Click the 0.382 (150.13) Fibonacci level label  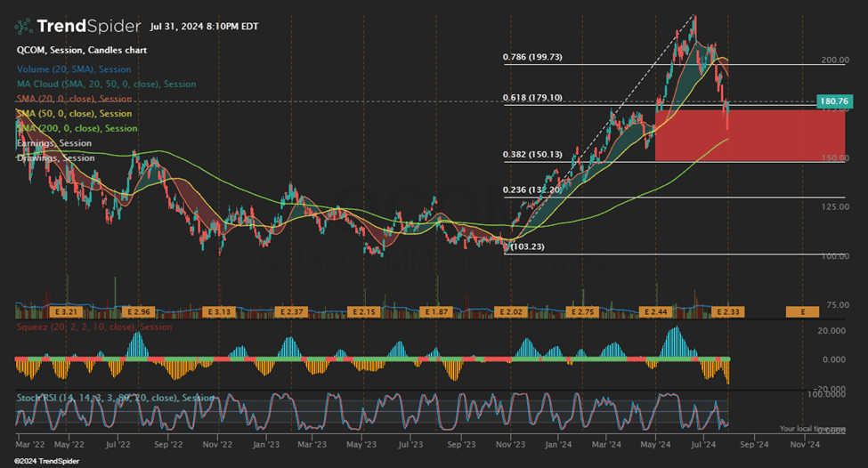pyautogui.click(x=532, y=154)
